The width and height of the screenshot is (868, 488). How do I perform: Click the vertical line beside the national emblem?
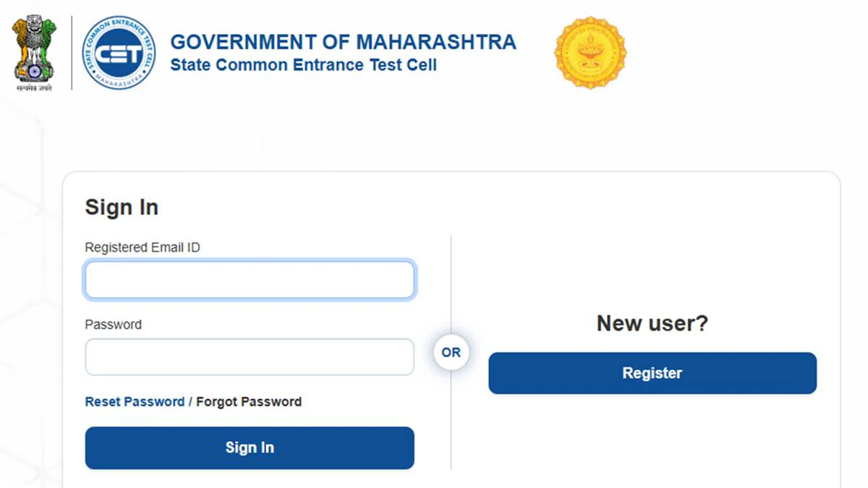[72, 53]
